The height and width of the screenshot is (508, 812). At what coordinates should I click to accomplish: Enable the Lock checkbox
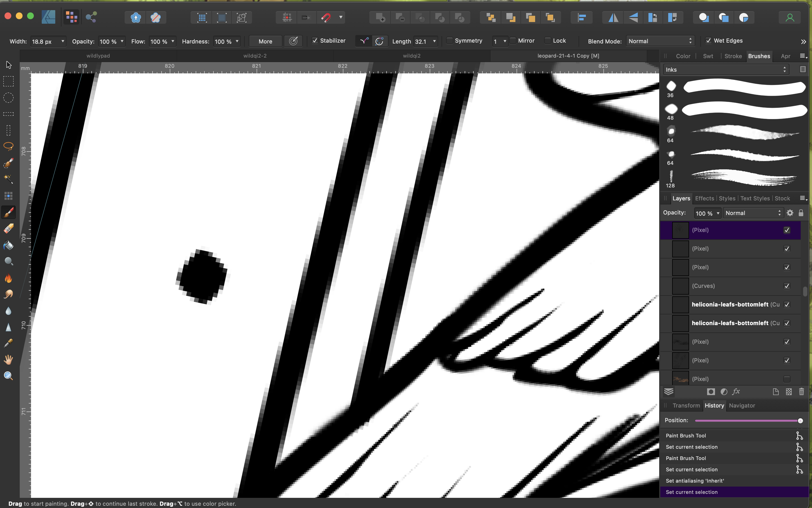click(548, 41)
